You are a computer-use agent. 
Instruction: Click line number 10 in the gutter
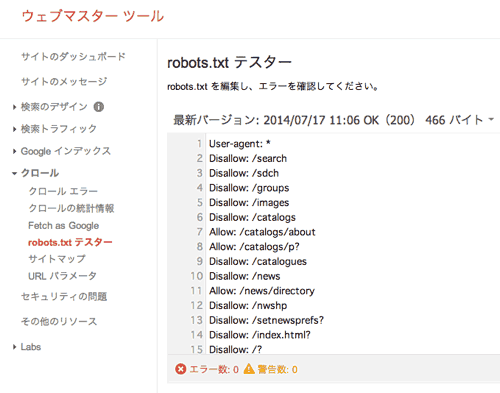pos(196,276)
